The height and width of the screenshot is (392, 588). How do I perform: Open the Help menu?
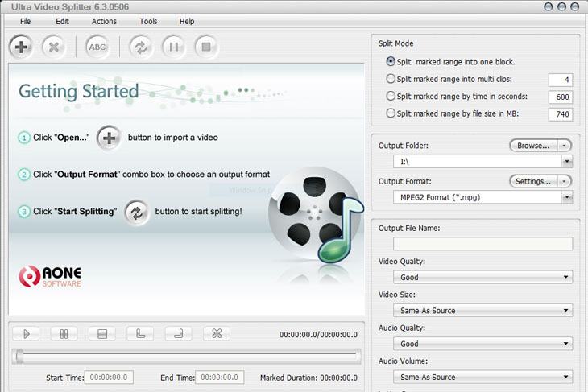(187, 22)
